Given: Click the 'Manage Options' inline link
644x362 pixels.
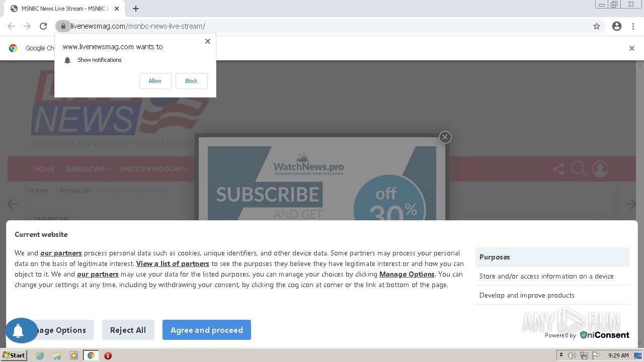Looking at the screenshot, I should click(407, 274).
